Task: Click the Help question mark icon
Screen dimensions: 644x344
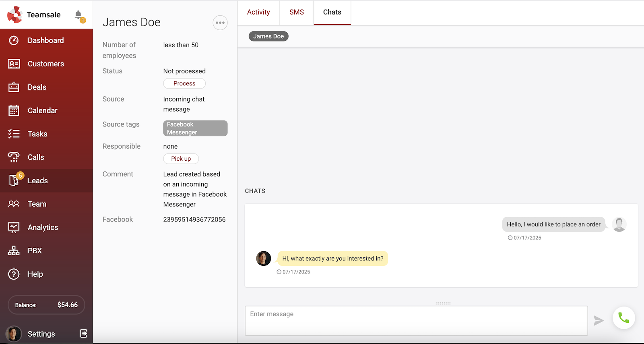Action: tap(14, 274)
